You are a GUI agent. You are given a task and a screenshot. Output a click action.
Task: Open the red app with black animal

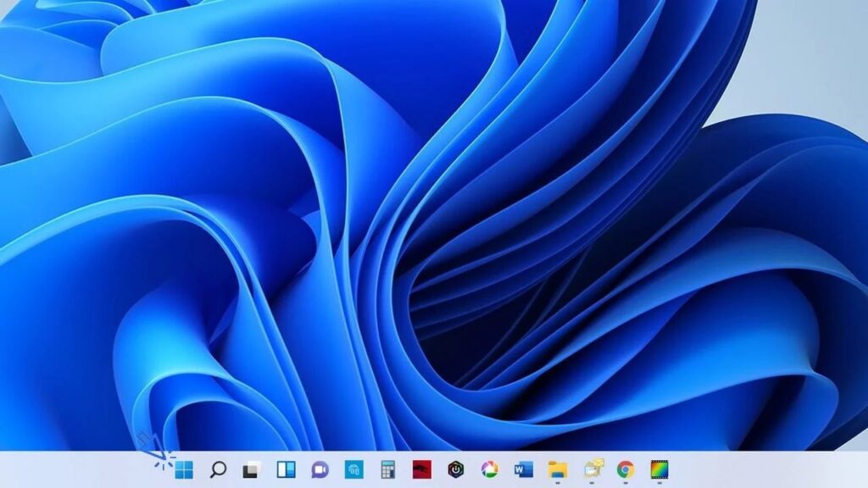coord(422,469)
